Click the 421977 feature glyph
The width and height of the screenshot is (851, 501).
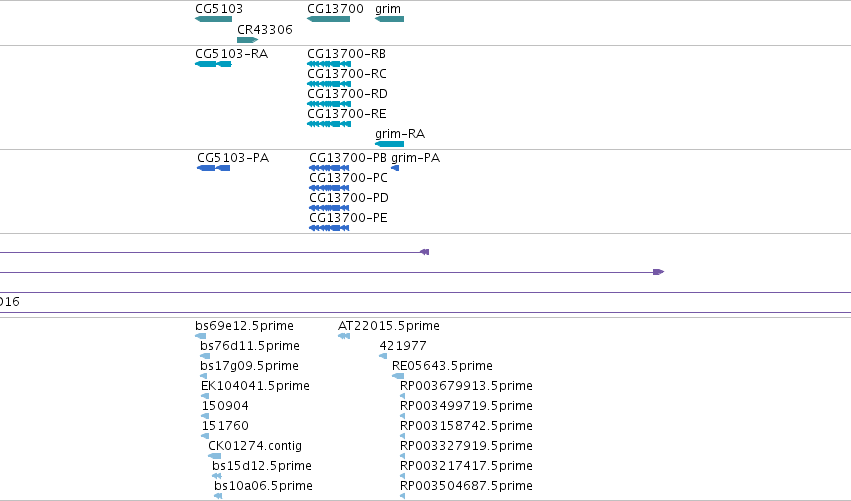(383, 356)
